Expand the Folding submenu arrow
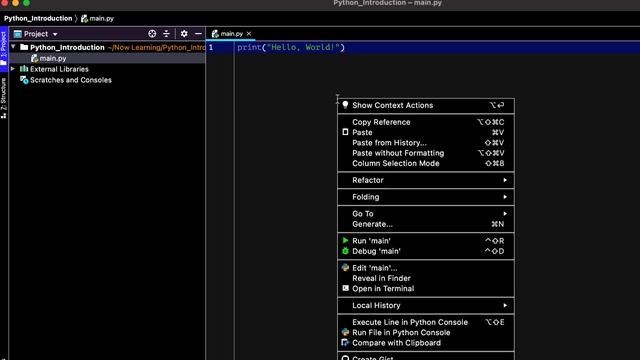640x360 pixels. click(505, 197)
